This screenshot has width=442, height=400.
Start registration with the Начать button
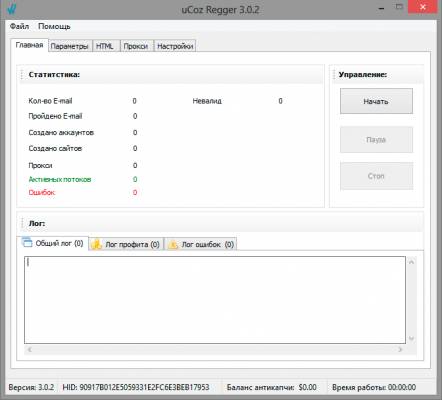pos(376,101)
